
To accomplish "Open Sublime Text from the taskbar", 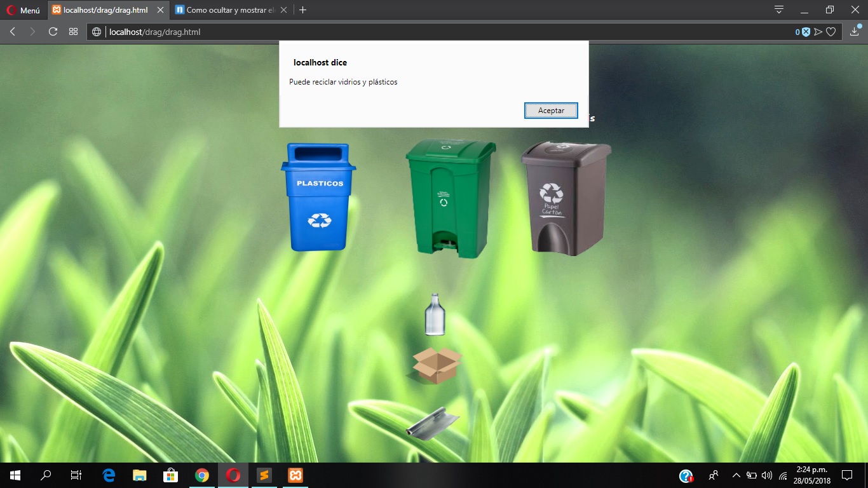I will pyautogui.click(x=264, y=475).
